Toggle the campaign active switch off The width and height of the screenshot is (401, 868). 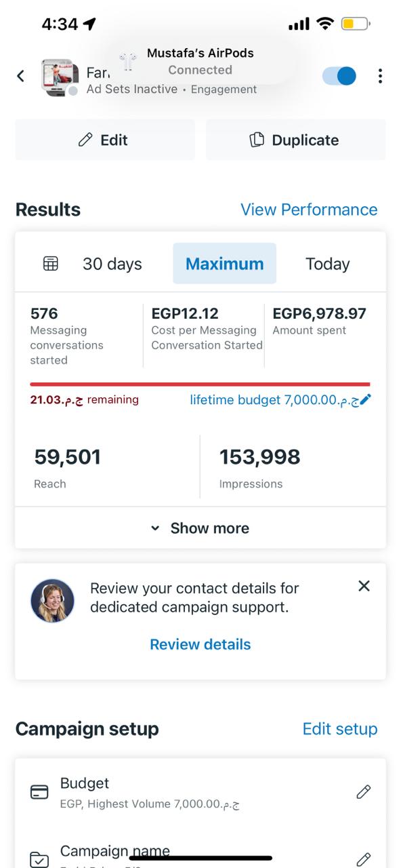tap(339, 76)
